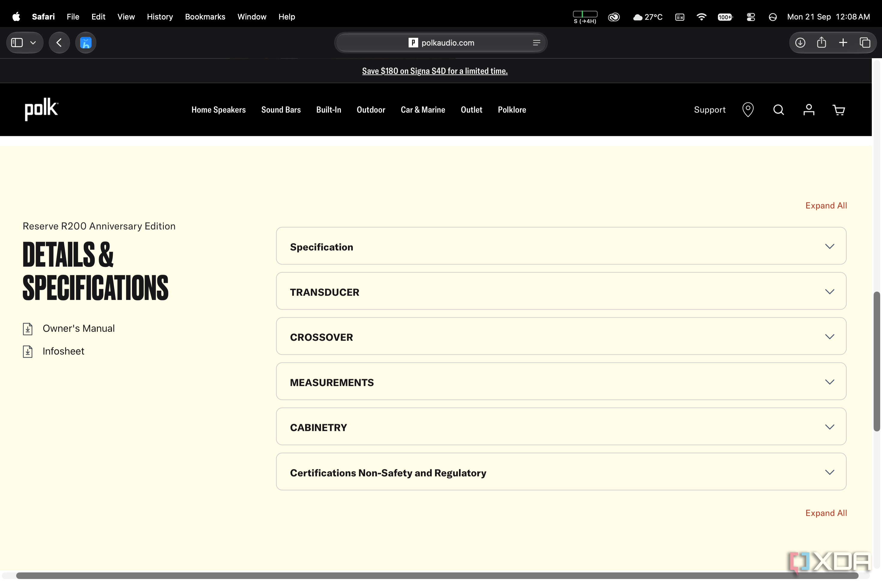Share the current page
The image size is (882, 588).
point(822,42)
